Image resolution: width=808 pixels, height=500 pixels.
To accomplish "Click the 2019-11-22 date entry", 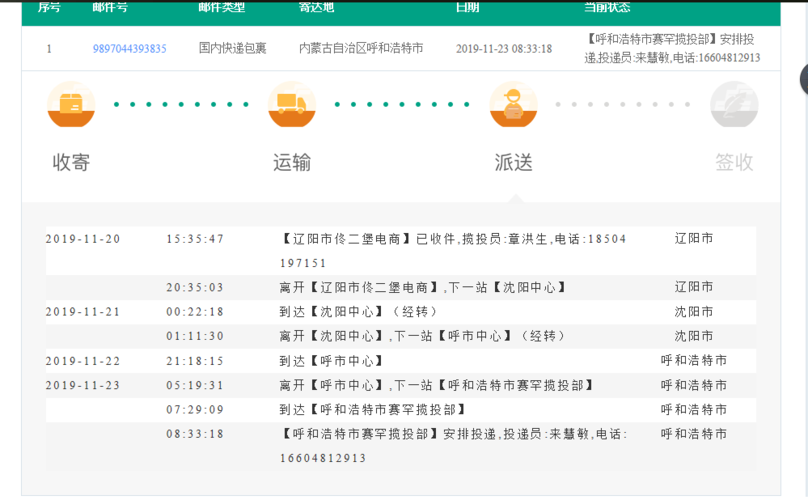I will [83, 361].
